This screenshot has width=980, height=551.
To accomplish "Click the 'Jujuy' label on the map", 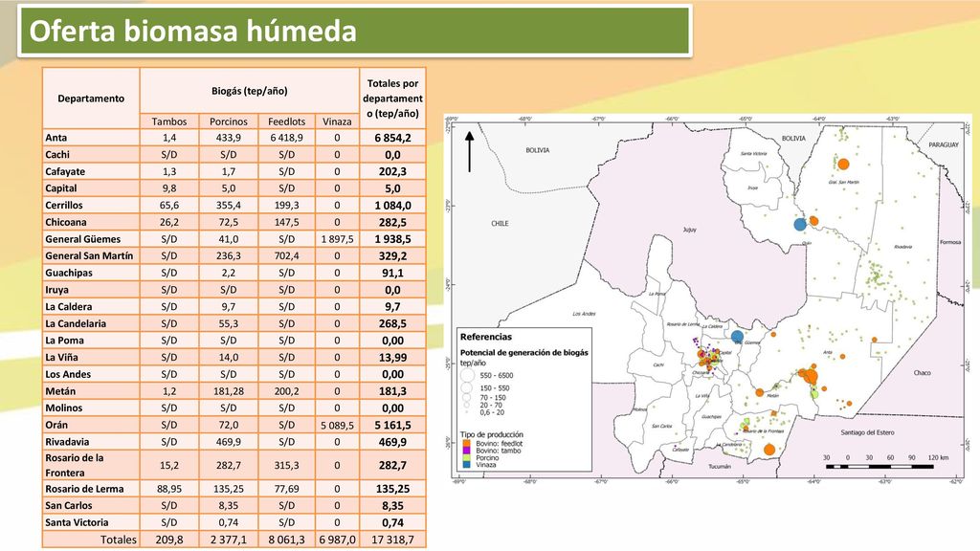I will [689, 230].
